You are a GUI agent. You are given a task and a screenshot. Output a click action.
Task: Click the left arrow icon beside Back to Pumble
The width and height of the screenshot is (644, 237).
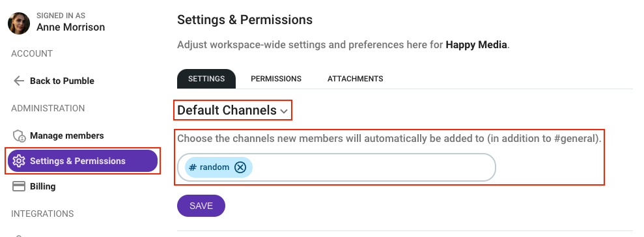click(x=19, y=81)
